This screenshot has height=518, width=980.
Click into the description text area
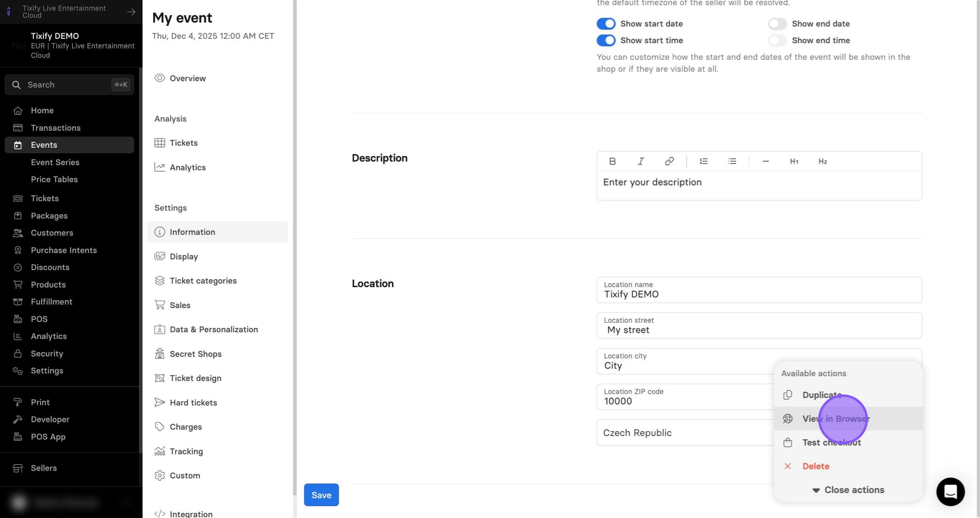pos(759,185)
